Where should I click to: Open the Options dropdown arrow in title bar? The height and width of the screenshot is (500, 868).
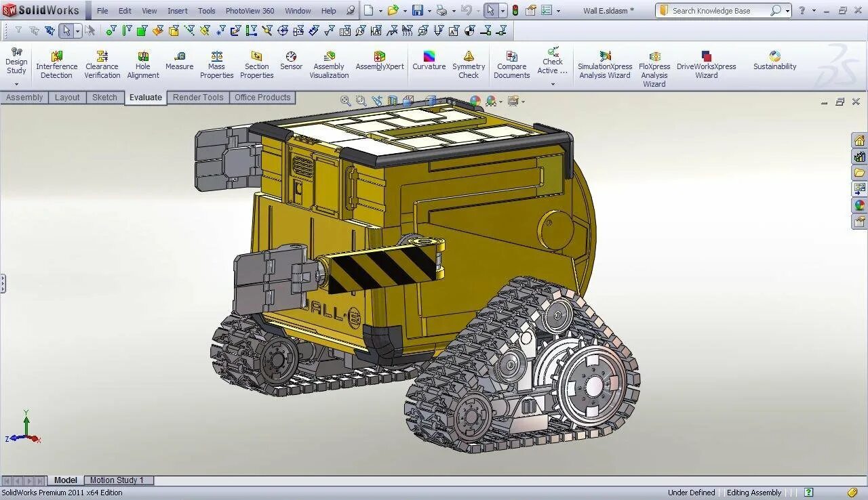coord(558,11)
